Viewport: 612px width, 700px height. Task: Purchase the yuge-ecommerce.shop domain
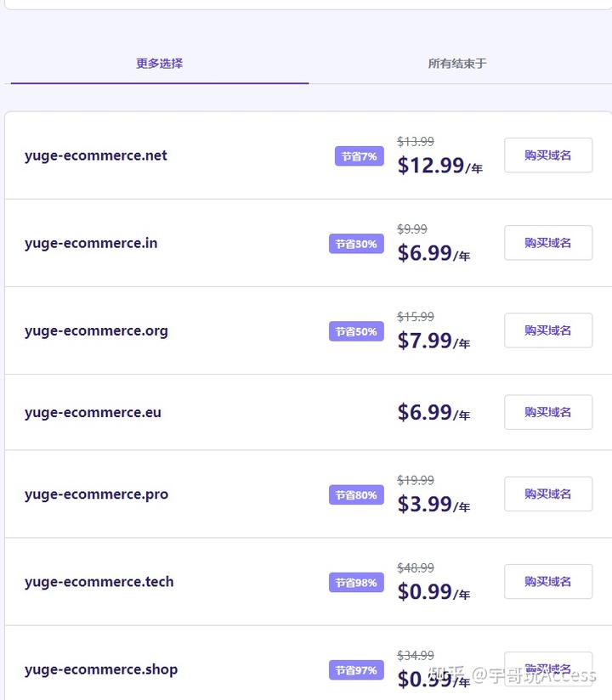click(x=548, y=669)
